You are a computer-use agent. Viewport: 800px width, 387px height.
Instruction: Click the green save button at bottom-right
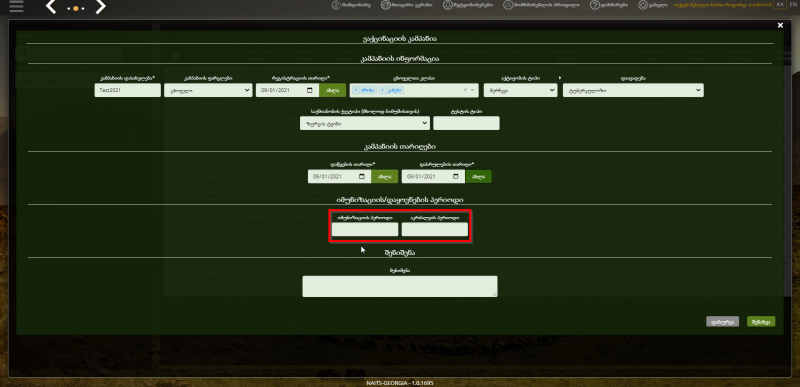click(761, 322)
